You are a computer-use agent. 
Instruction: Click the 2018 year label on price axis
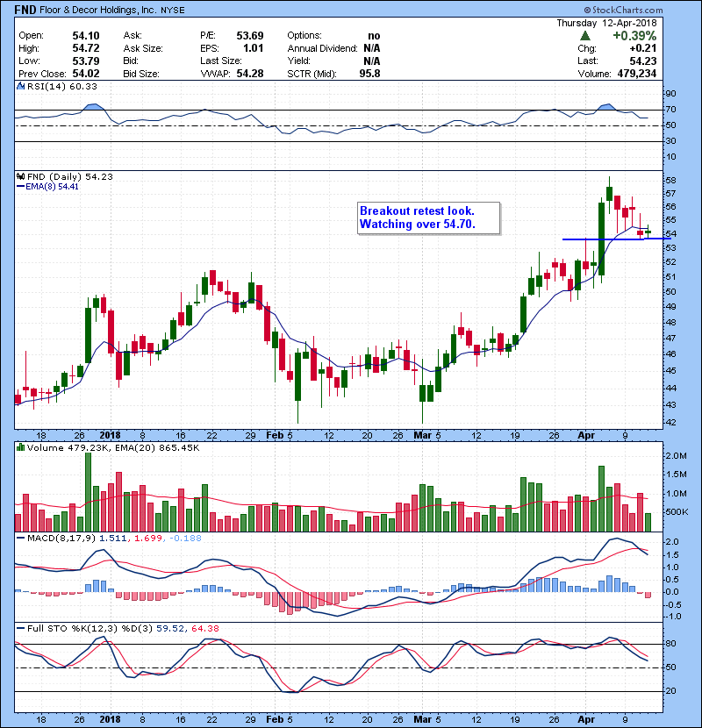[110, 436]
